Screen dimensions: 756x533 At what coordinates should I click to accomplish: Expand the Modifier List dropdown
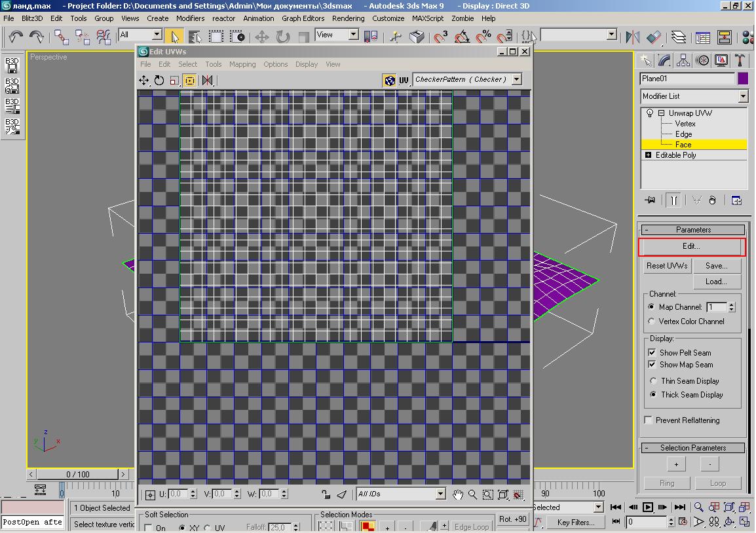[x=742, y=96]
